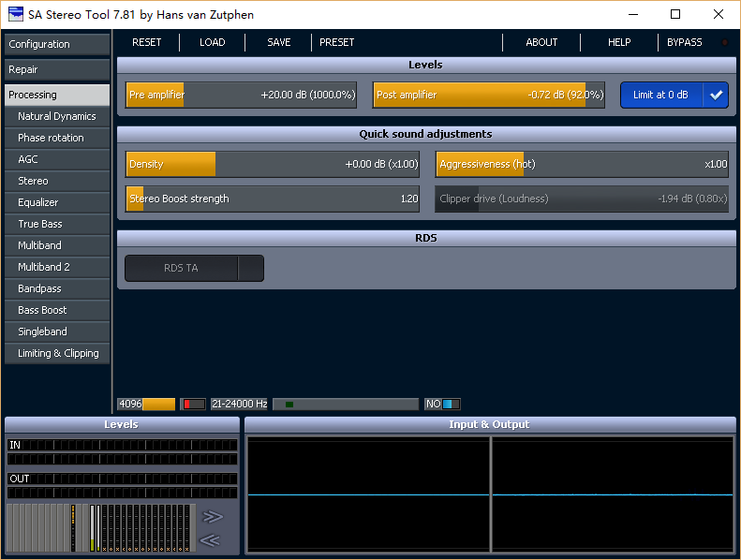741x560 pixels.
Task: Open the Equalizer page
Action: click(57, 202)
